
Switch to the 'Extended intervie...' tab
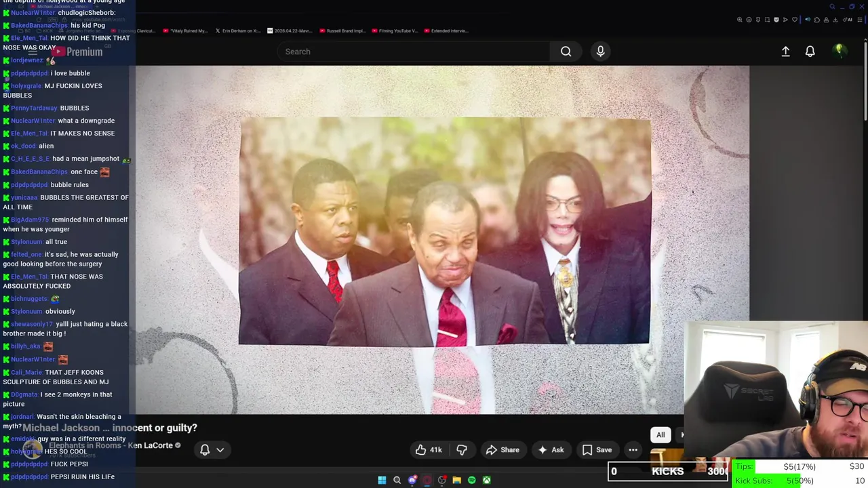coord(446,30)
